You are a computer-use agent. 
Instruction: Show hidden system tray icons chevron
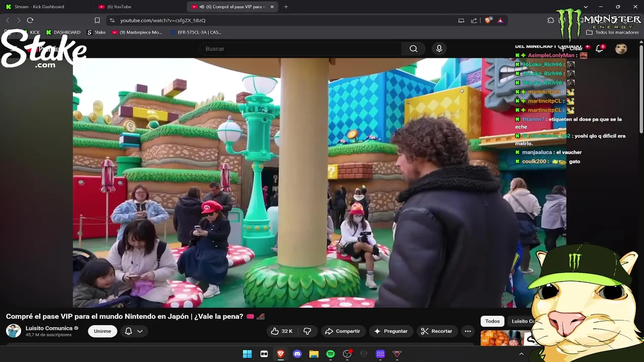click(x=521, y=354)
